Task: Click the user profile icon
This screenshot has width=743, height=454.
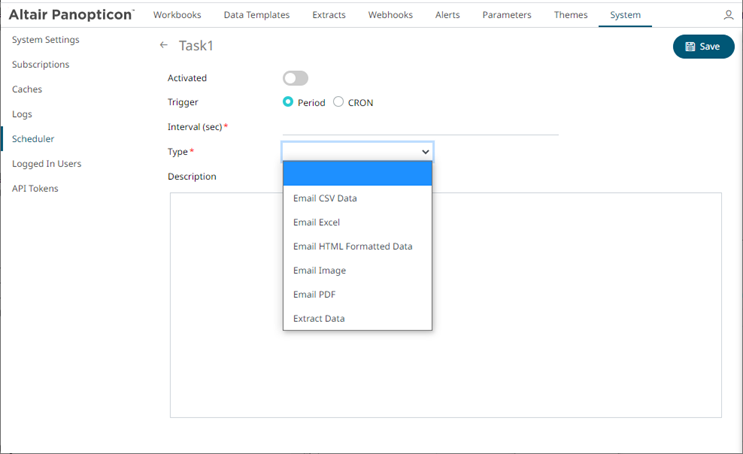Action: click(728, 16)
